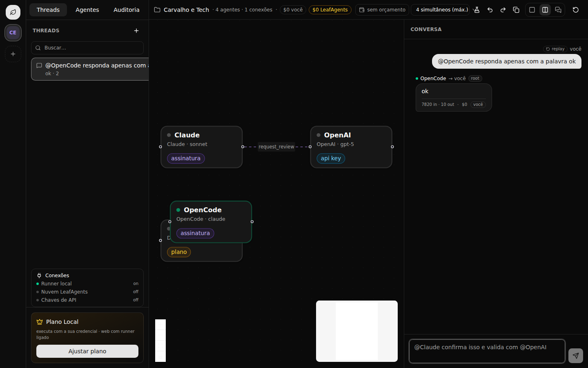Screen dimensions: 588x368
Task: Click the crown icon in Plano Local card
Action: [x=40, y=322]
